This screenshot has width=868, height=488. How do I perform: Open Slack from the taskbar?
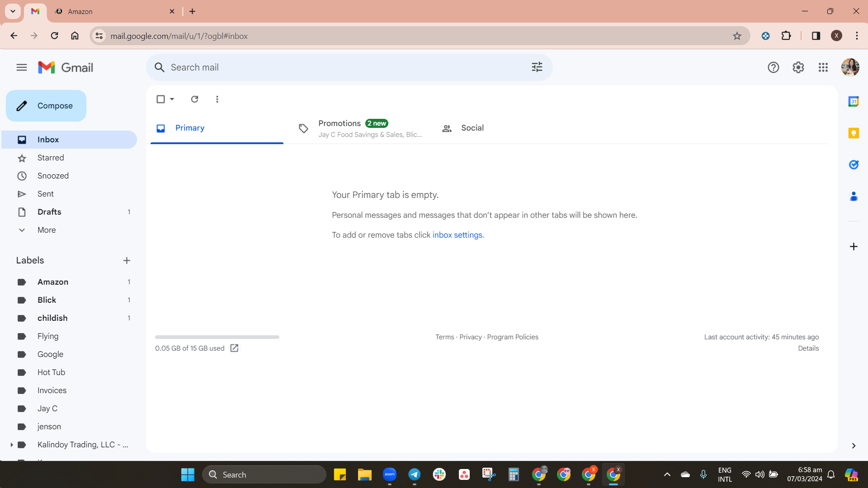click(439, 475)
